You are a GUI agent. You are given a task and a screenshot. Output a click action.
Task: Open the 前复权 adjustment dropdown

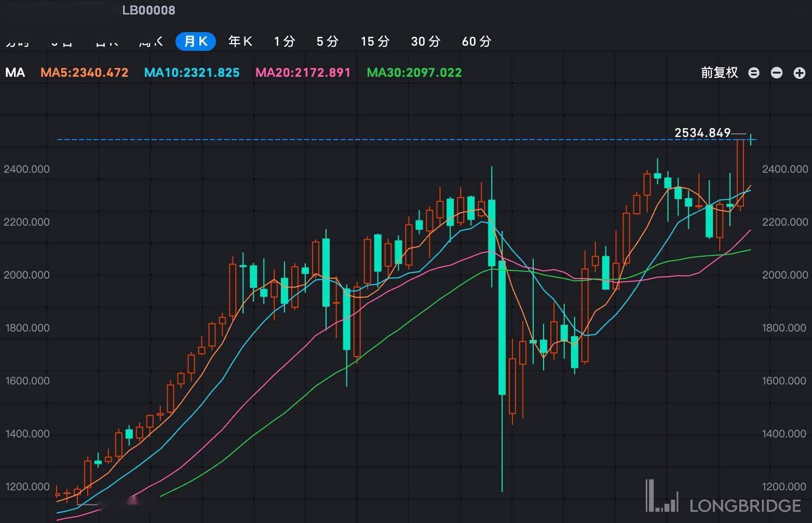(x=720, y=73)
